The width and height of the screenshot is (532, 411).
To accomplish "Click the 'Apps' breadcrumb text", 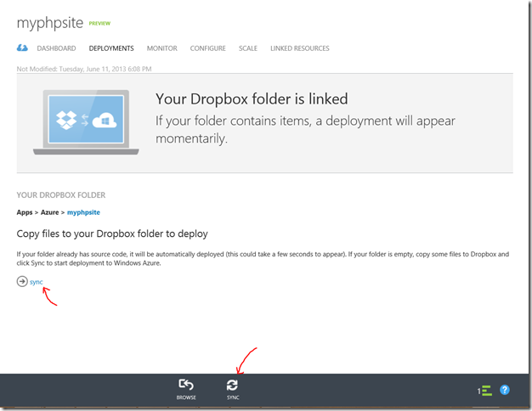I will (x=25, y=212).
